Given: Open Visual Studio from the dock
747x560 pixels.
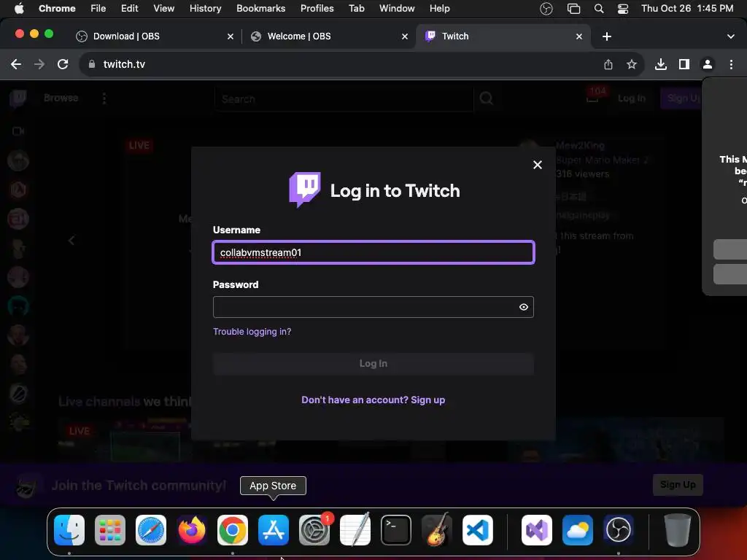Looking at the screenshot, I should (537, 529).
